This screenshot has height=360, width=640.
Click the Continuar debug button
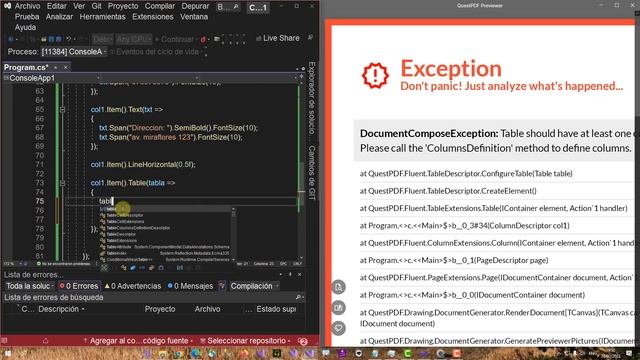175,39
